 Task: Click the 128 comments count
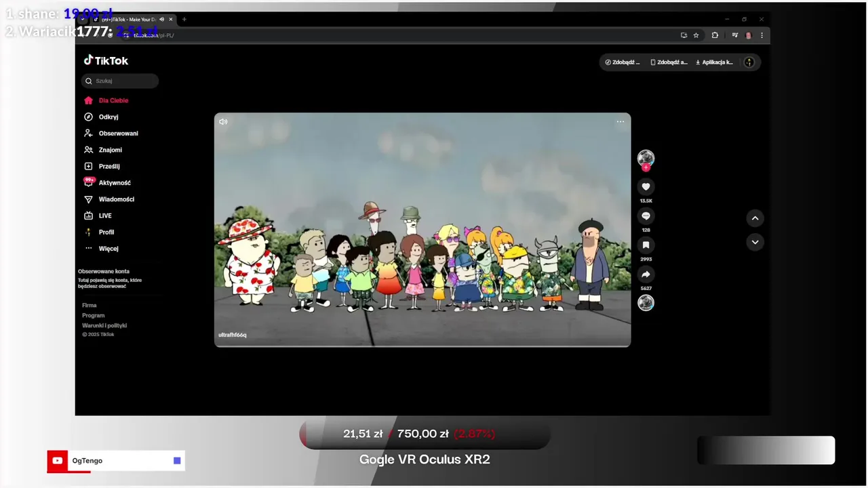(646, 230)
